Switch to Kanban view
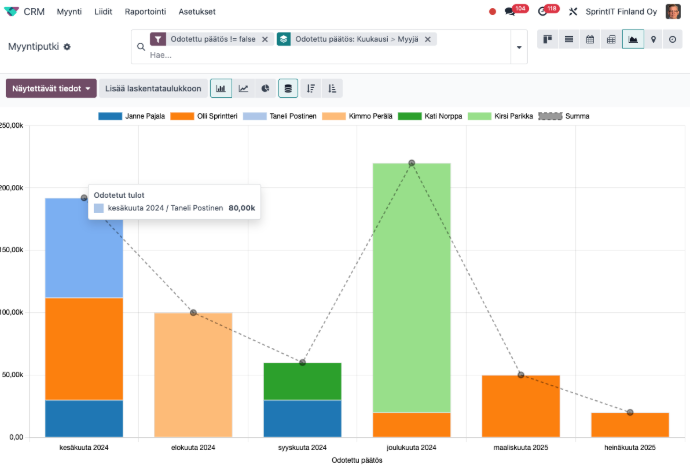Viewport: 690px width, 465px height. coord(548,39)
